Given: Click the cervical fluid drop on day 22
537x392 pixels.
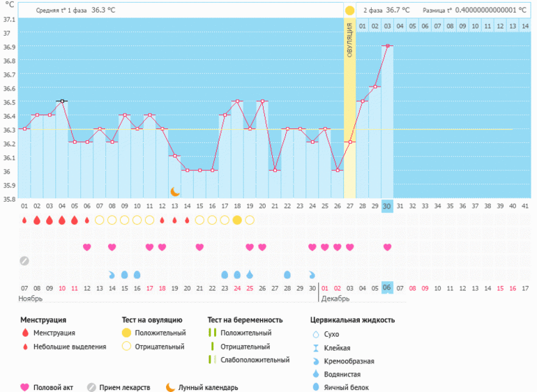Looking at the screenshot, I should click(287, 274).
